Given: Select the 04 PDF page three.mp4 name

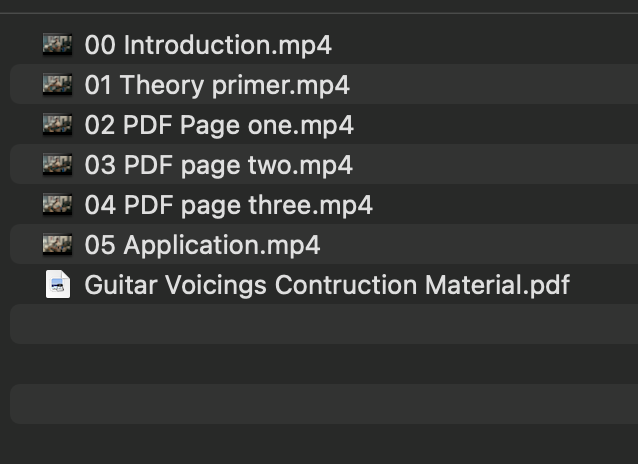Looking at the screenshot, I should (x=228, y=205).
